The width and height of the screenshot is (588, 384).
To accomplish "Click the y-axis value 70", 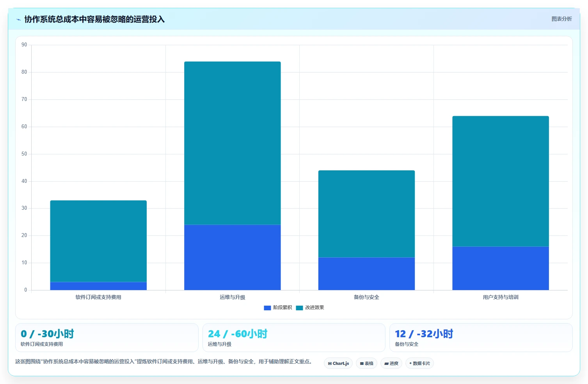I will (x=24, y=99).
